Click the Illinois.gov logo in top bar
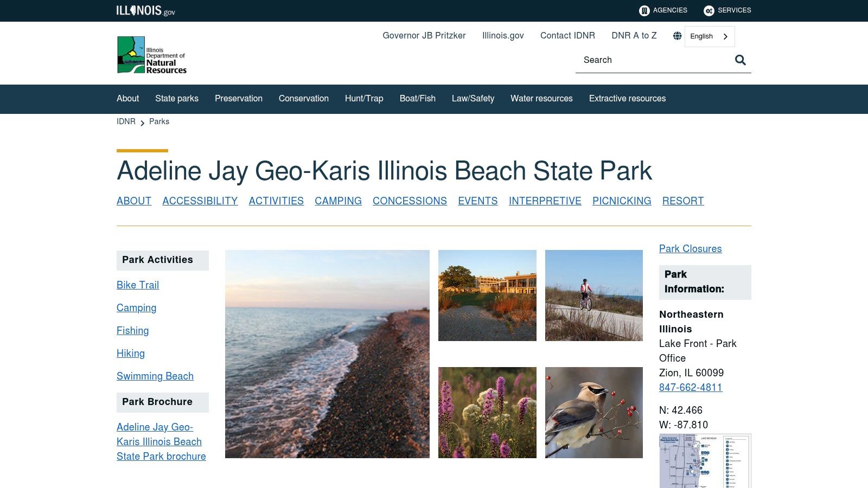 (x=145, y=10)
